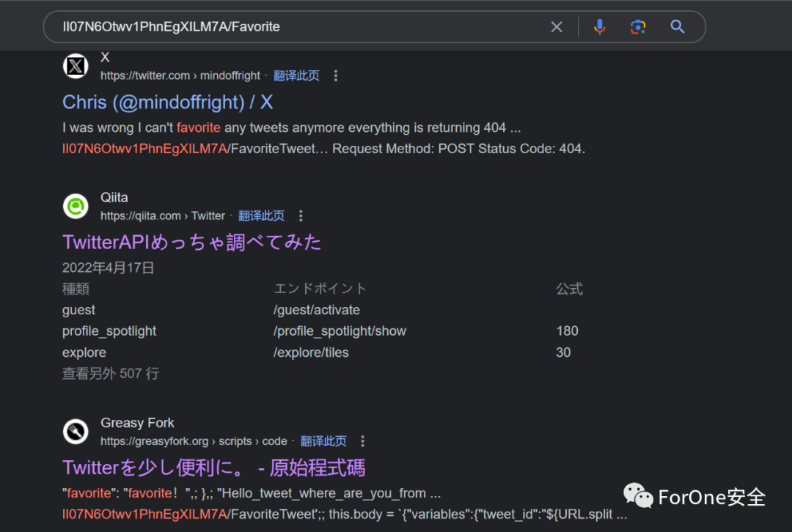Open more options for Greasy Fork result
This screenshot has width=792, height=532.
[363, 441]
